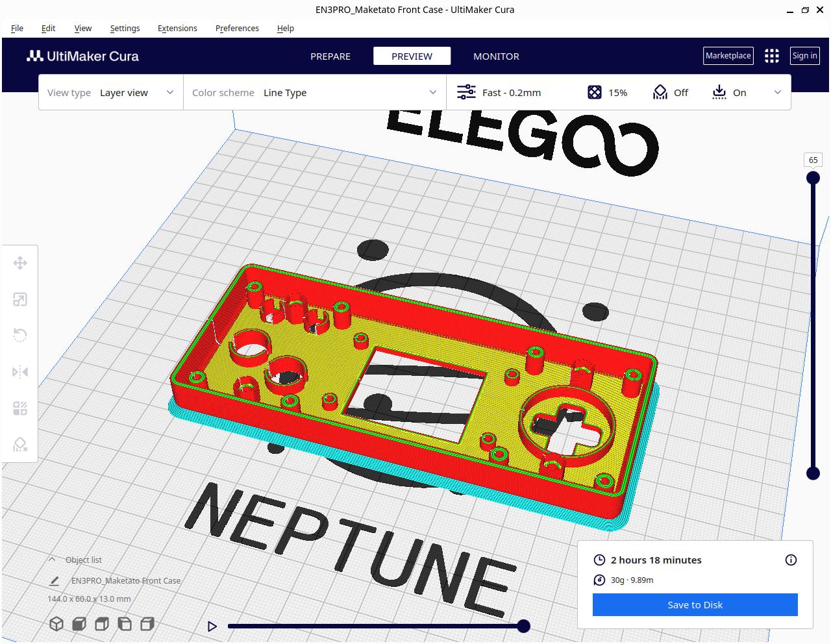The width and height of the screenshot is (831, 644).
Task: Switch to left side view camera icon
Action: pyautogui.click(x=125, y=624)
